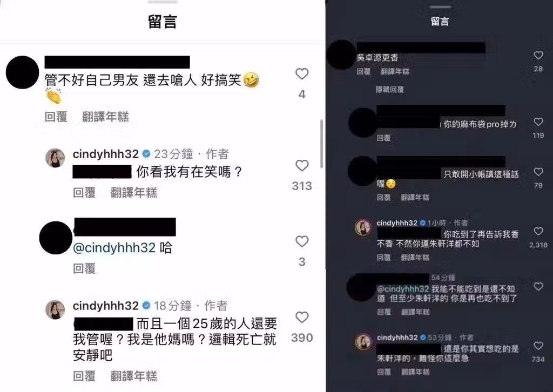
Task: Collapse replies using 隱藏回覆
Action: [x=390, y=90]
